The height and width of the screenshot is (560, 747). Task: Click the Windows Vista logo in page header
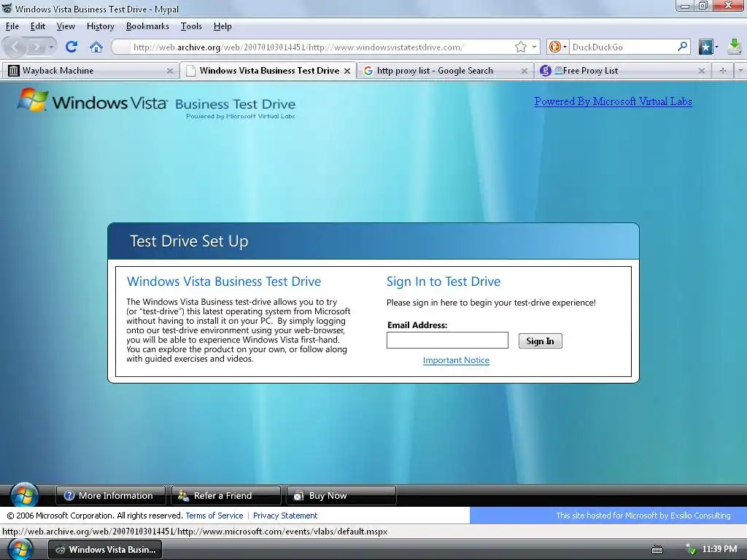click(x=92, y=101)
